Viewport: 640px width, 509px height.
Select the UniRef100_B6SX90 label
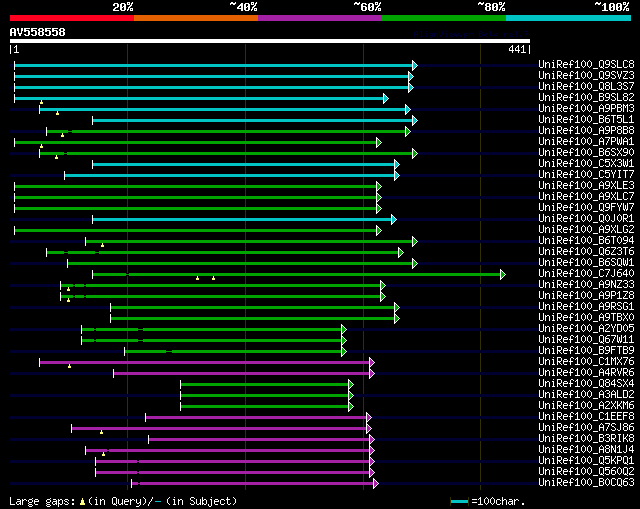coord(586,153)
